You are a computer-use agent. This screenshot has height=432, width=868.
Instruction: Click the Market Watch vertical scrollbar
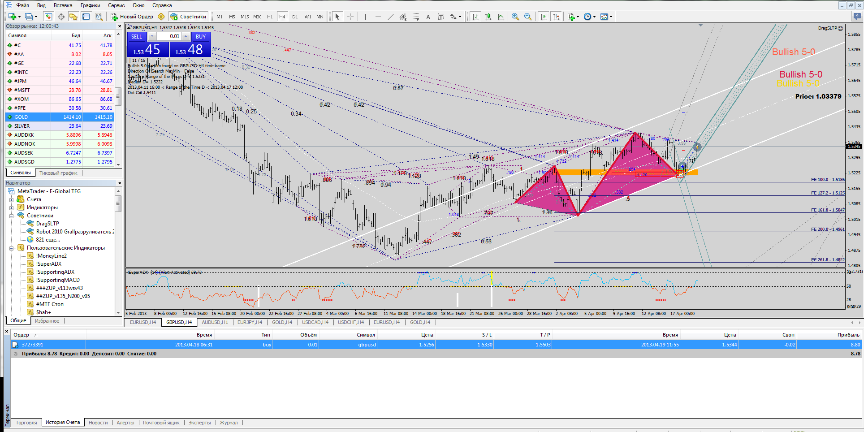click(119, 99)
